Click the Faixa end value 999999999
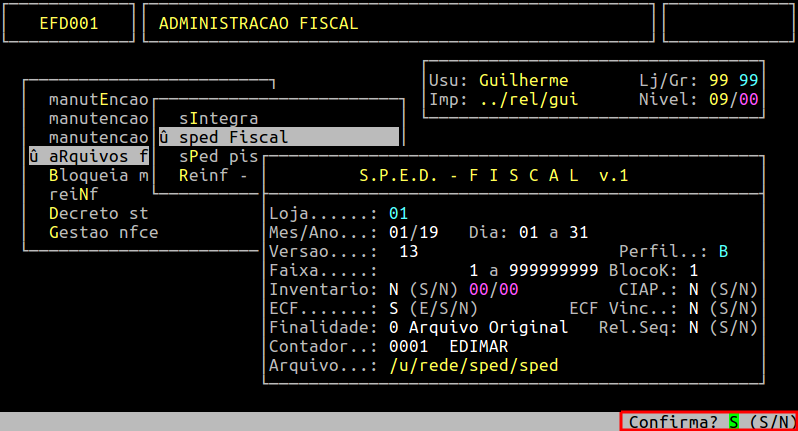Image resolution: width=798 pixels, height=431 pixels. click(x=553, y=270)
